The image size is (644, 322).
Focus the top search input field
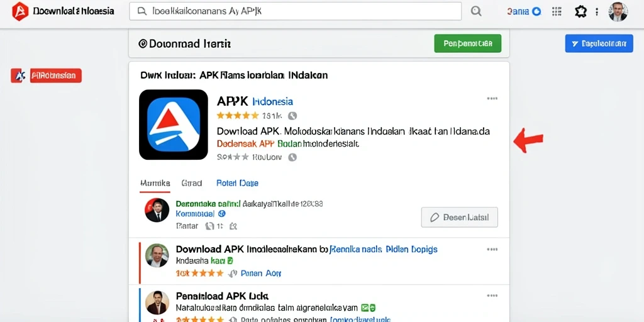click(296, 11)
